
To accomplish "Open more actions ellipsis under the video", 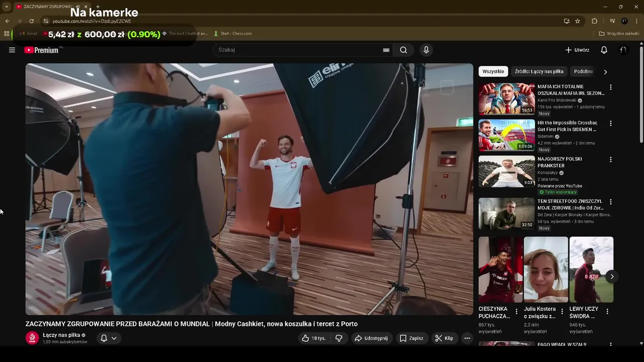I will 467,338.
